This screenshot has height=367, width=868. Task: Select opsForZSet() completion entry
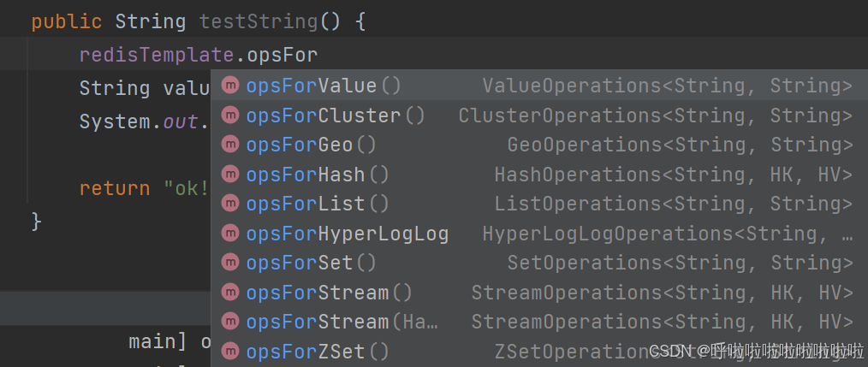539,351
